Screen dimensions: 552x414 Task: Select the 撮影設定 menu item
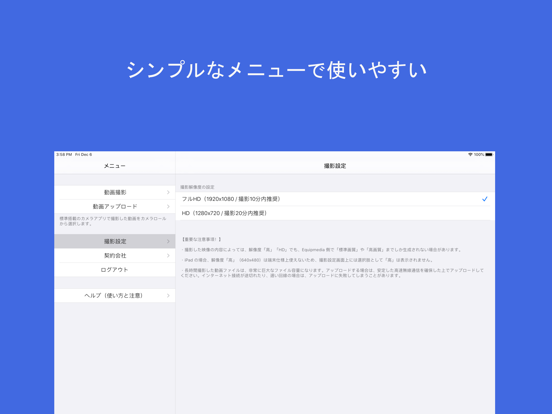[115, 241]
